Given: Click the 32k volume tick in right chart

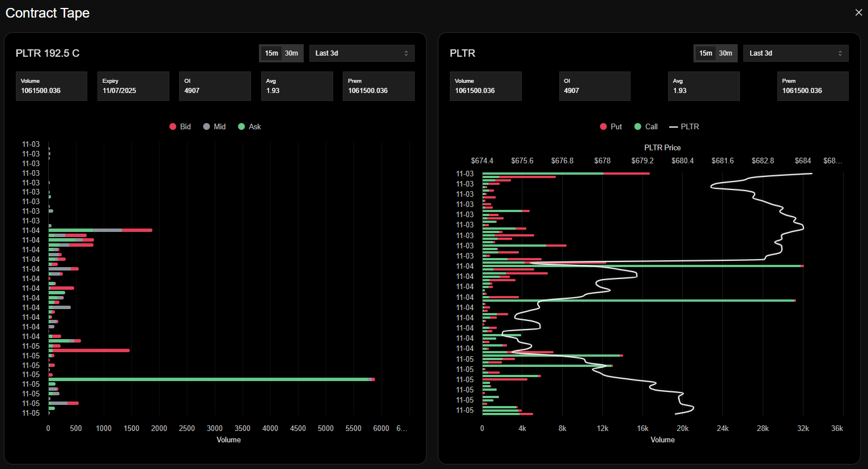Looking at the screenshot, I should (x=803, y=428).
